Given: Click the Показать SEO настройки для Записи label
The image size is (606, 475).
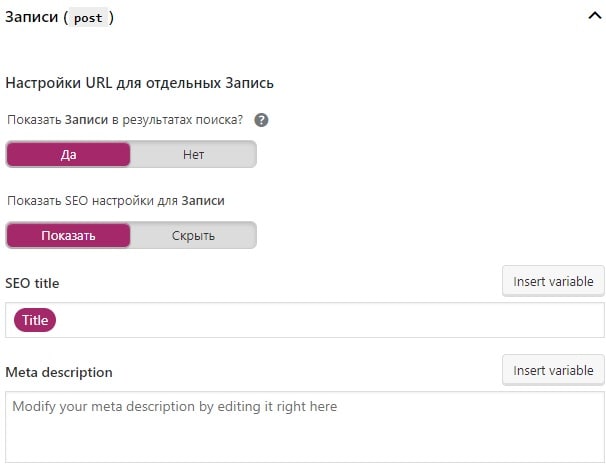Looking at the screenshot, I should 116,201.
